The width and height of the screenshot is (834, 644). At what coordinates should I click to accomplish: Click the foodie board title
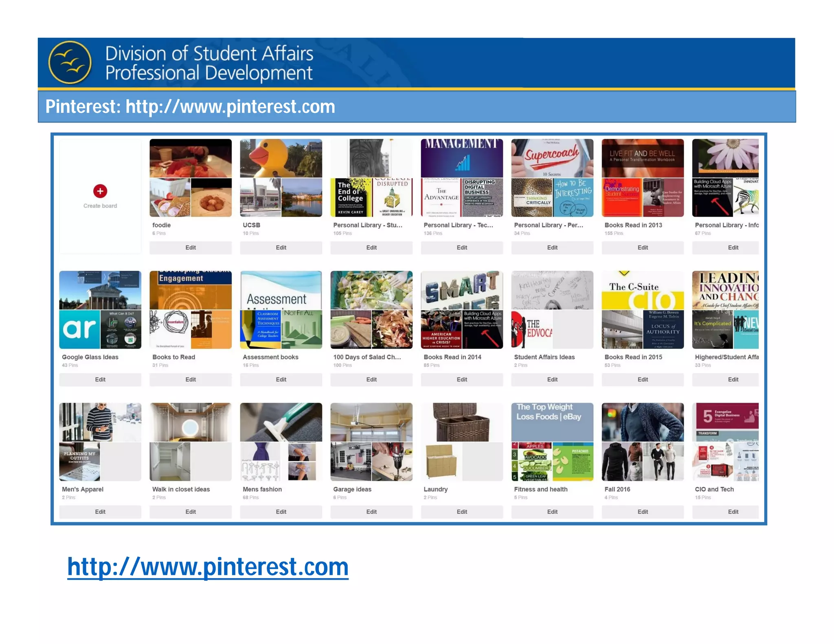click(x=161, y=225)
